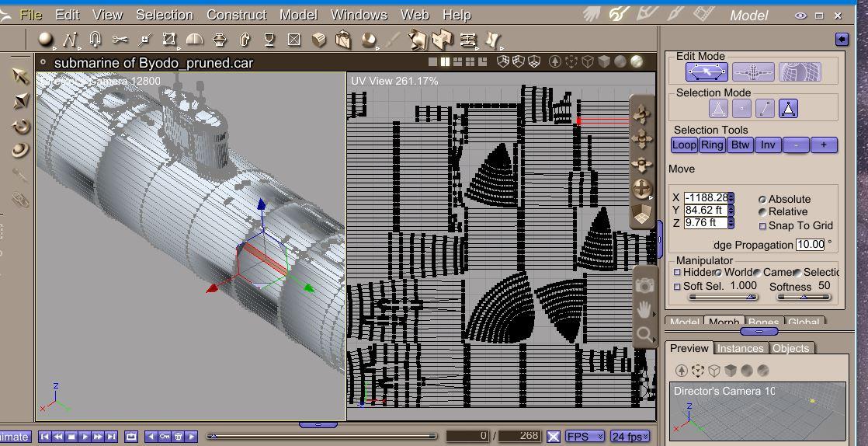Switch to the Instances tab
Image resolution: width=868 pixels, height=446 pixels.
pos(740,349)
